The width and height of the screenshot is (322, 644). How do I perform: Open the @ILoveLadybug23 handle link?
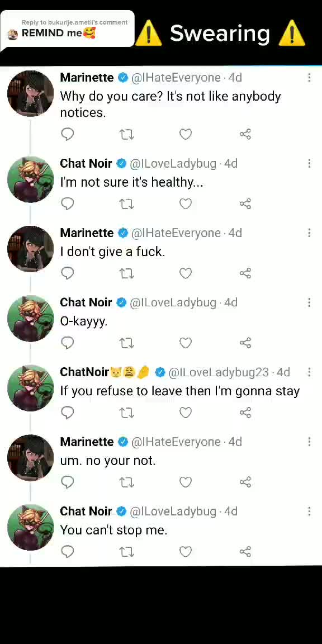(x=218, y=372)
